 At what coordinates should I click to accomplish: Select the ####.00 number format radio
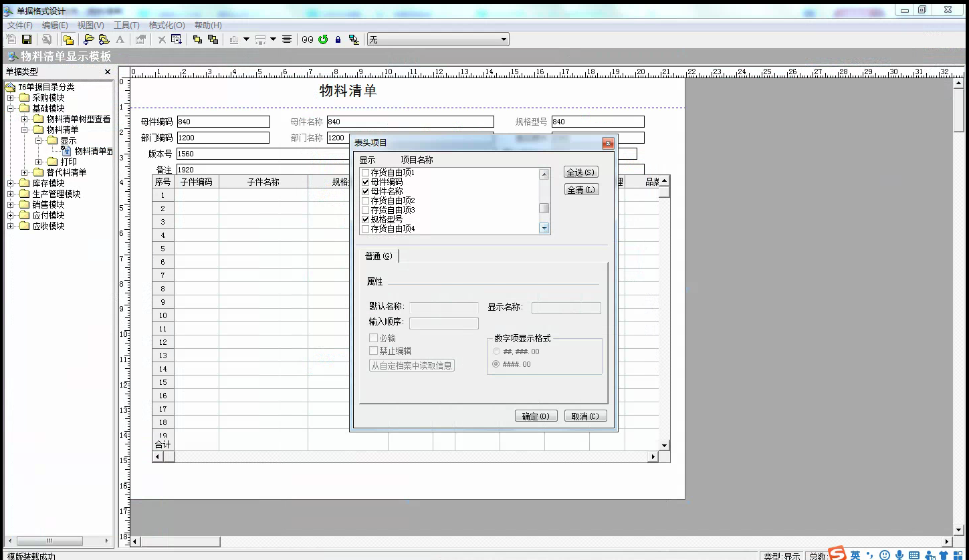496,364
